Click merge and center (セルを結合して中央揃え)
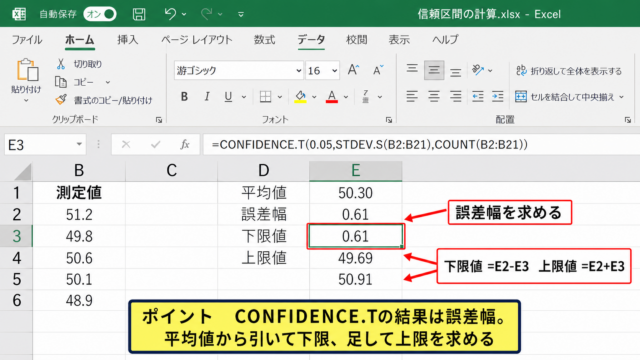 [565, 97]
